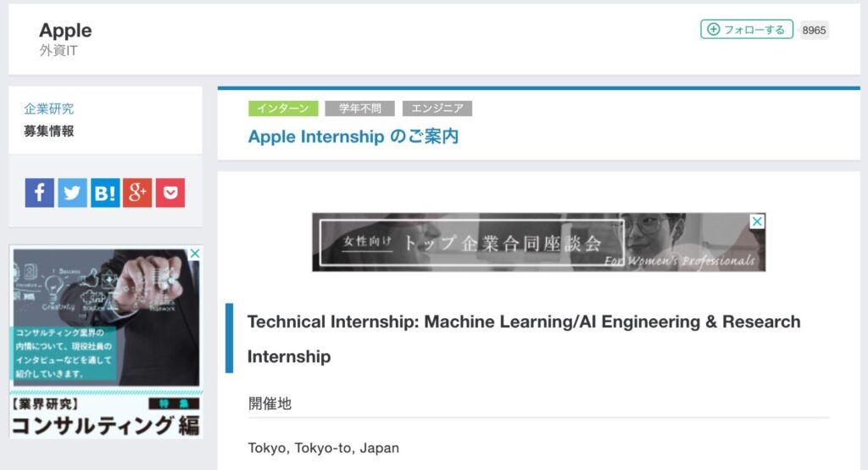This screenshot has width=868, height=470.
Task: Open the トップ企業合同座談会 banner ad
Action: click(x=538, y=242)
